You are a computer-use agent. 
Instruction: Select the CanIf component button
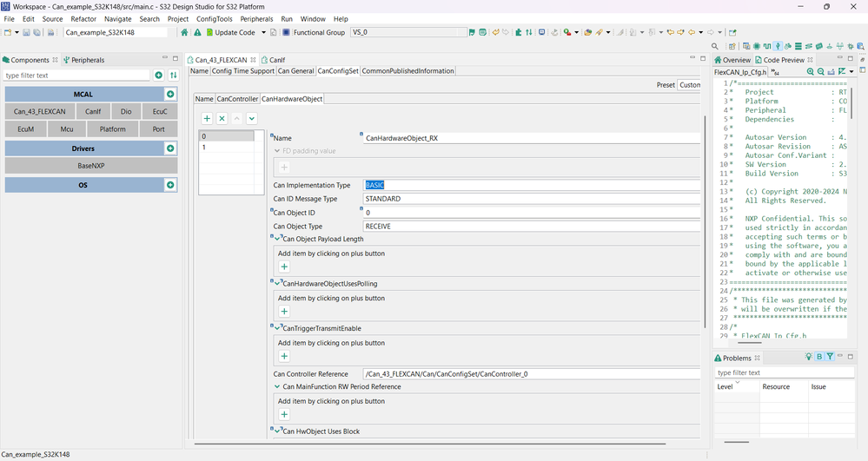pos(93,111)
